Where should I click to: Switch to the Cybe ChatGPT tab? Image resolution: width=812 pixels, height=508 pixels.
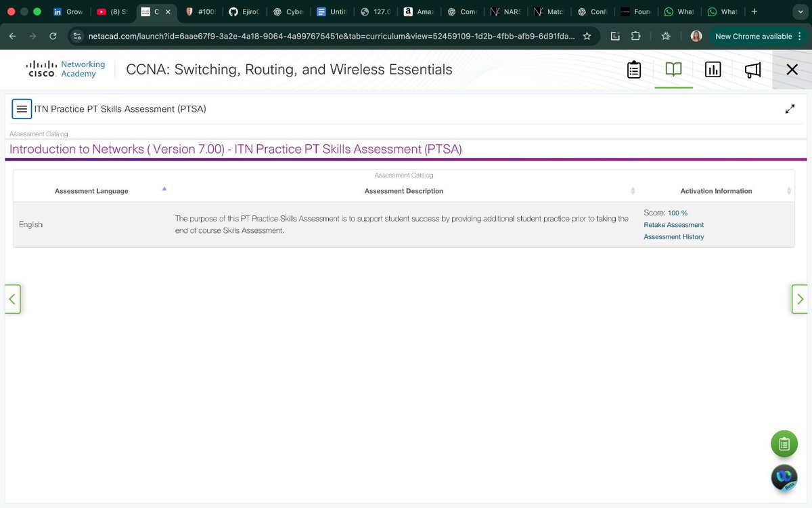point(288,12)
